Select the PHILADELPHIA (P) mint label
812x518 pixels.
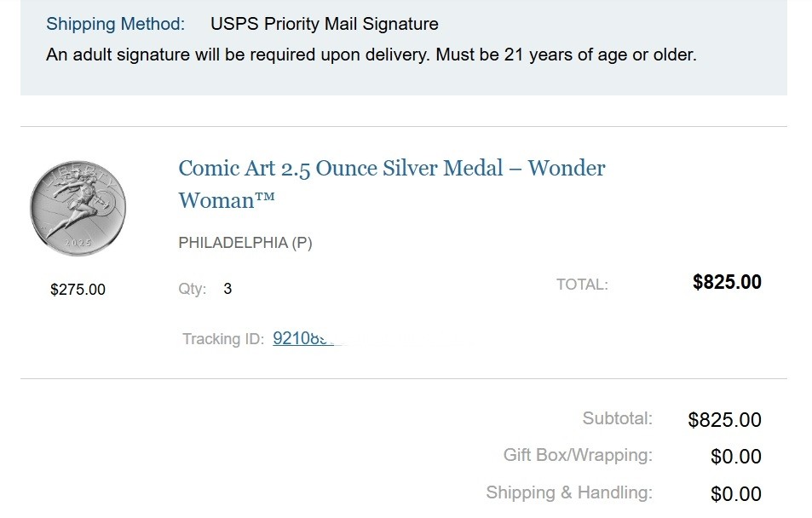(x=245, y=243)
